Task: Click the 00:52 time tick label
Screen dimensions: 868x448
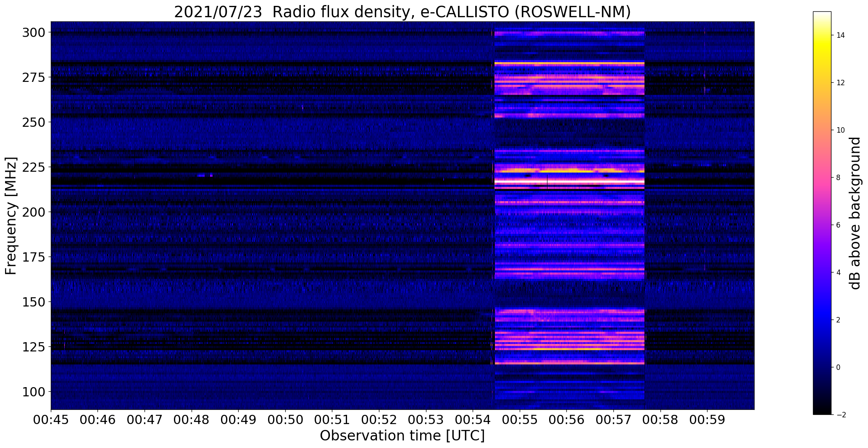Action: [379, 419]
